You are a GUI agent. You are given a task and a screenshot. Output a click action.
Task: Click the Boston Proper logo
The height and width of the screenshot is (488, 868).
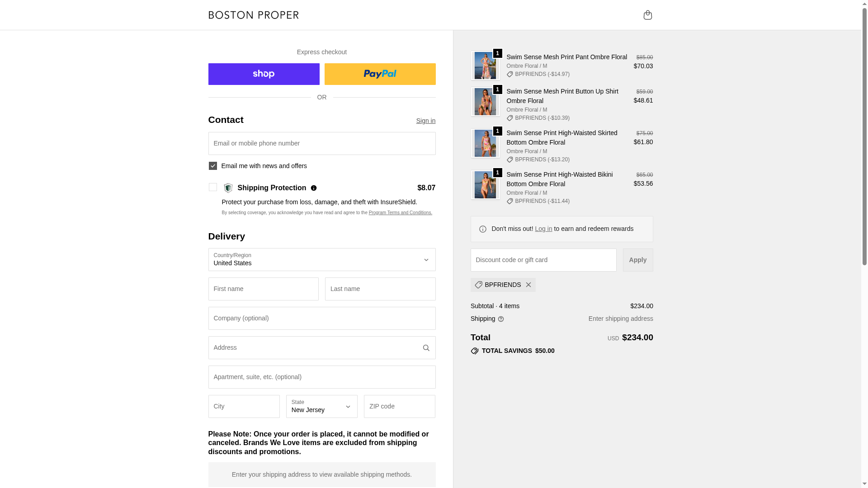coord(254,15)
